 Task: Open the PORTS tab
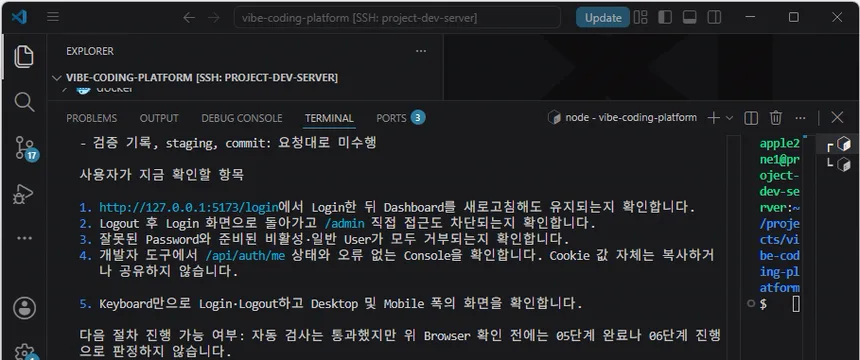click(x=391, y=118)
